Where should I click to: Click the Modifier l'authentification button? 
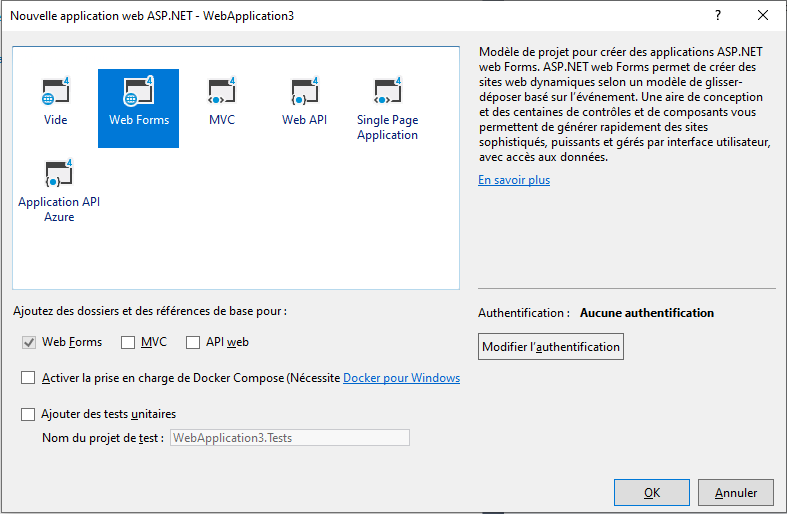point(551,347)
